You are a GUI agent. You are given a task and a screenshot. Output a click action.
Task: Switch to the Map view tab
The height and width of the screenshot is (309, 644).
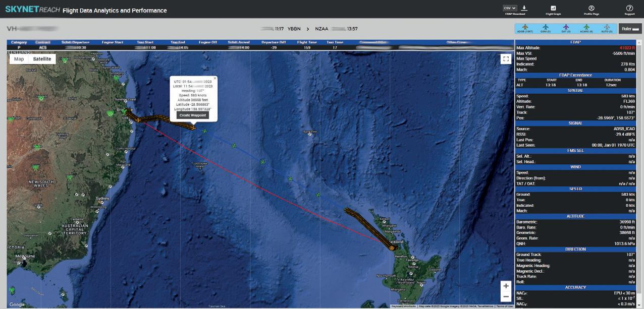(19, 59)
